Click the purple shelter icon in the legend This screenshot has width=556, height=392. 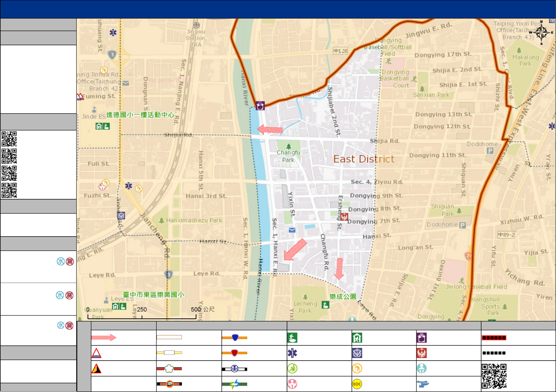click(x=422, y=338)
